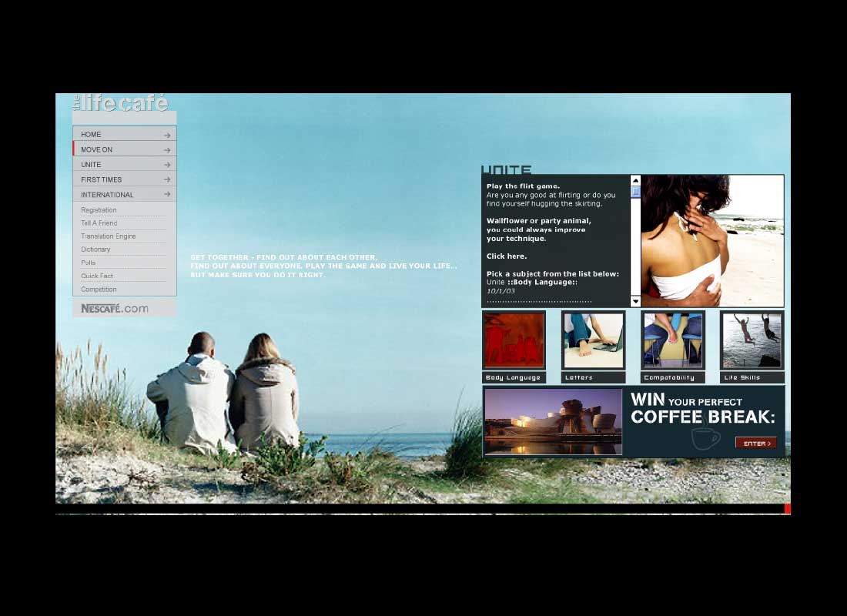Open the Dictionary link
Screen dimensions: 847x616
point(95,249)
